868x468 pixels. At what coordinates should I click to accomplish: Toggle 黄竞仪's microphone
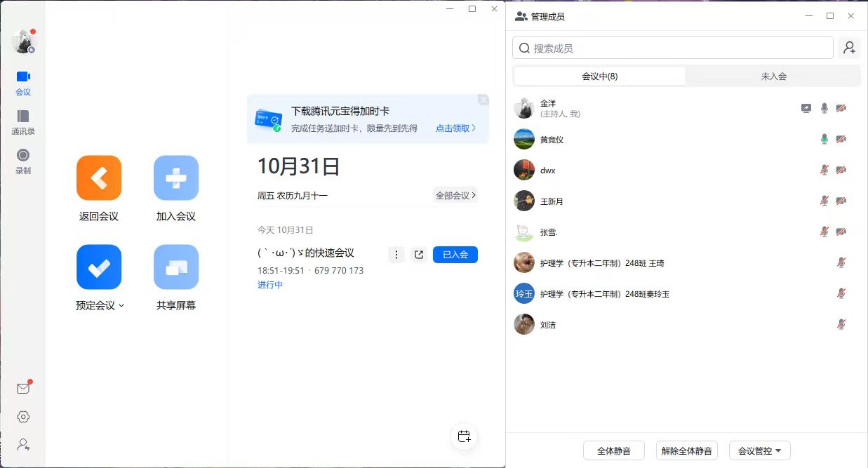pos(824,140)
